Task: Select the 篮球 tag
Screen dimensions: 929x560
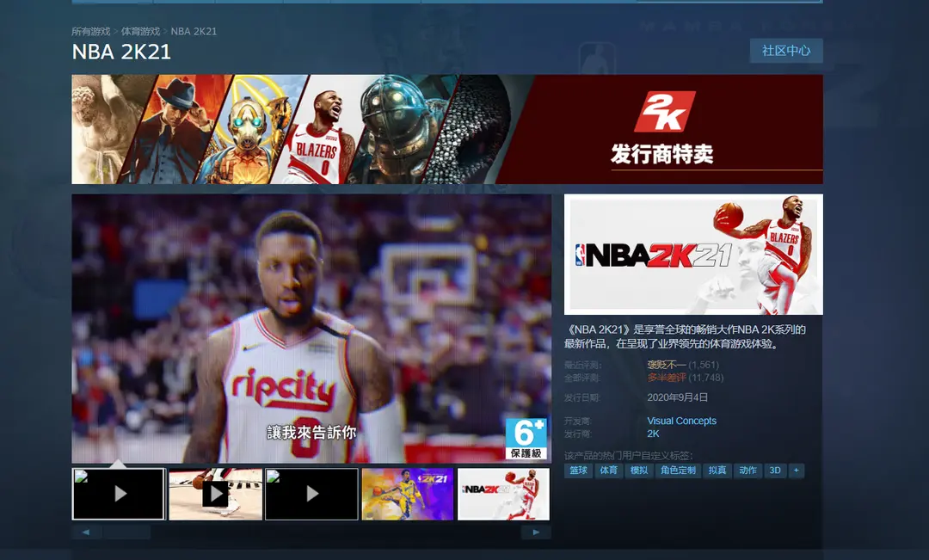Action: coord(579,471)
